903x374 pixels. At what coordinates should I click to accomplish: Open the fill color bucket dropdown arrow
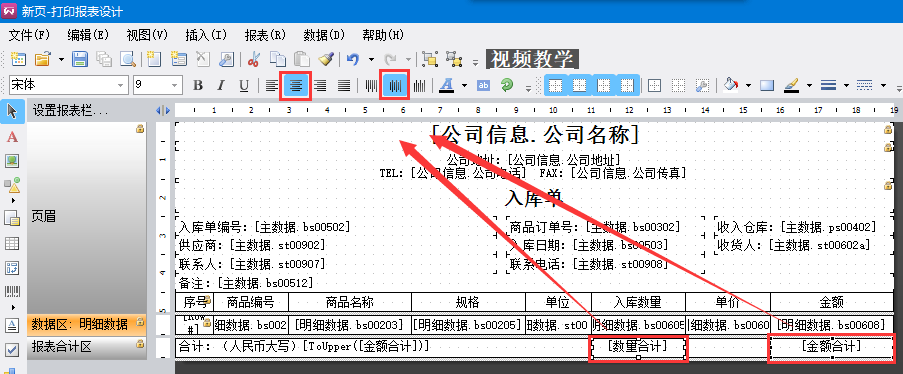pyautogui.click(x=748, y=85)
